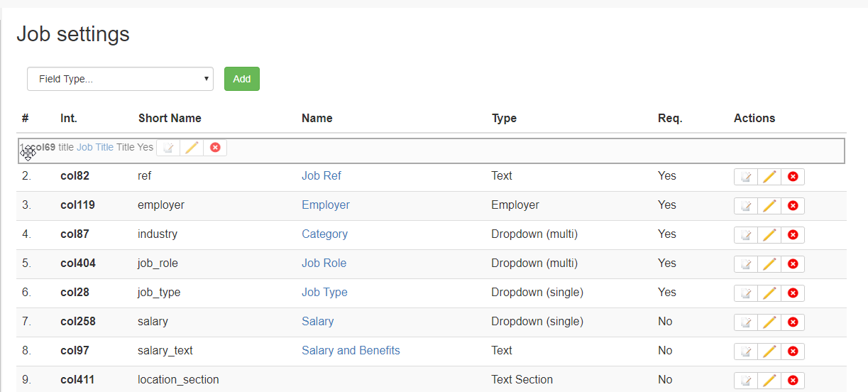The image size is (868, 392).
Task: Edit the col258 salary row using the pencil
Action: pos(769,322)
